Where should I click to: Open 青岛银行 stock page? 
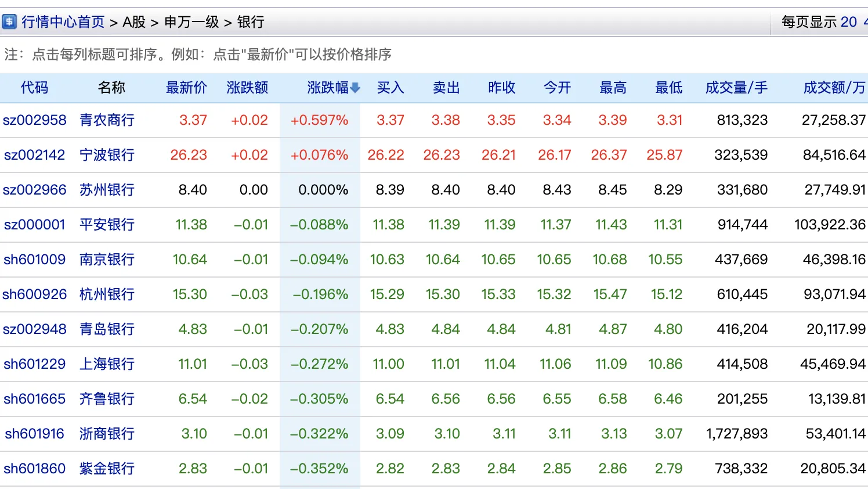click(x=107, y=329)
